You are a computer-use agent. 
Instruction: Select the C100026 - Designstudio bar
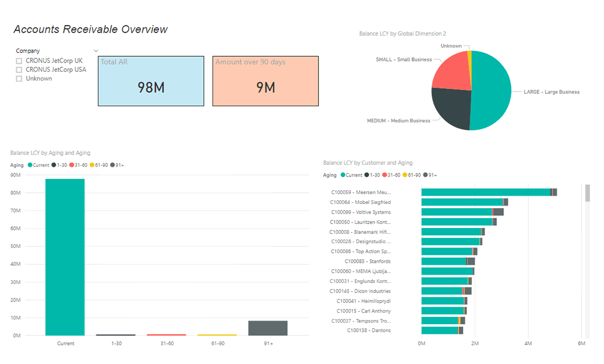point(452,242)
